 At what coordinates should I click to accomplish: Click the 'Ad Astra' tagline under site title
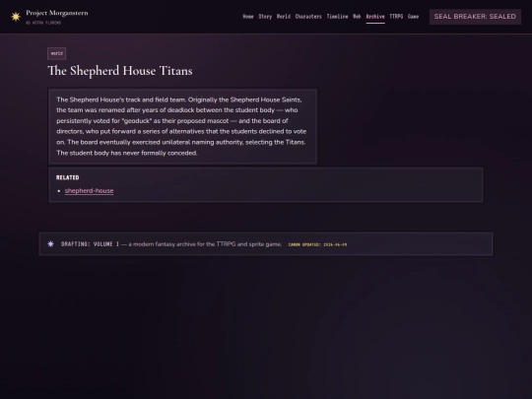coord(43,23)
